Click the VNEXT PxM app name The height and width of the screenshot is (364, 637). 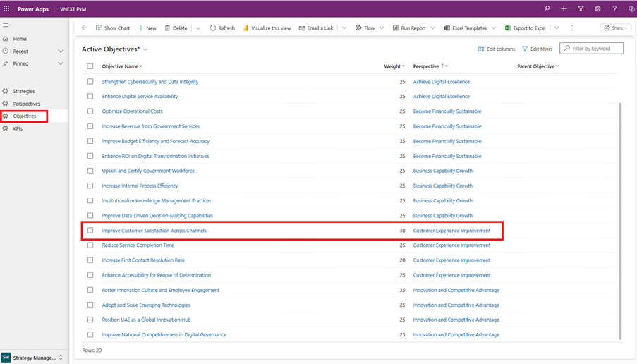(73, 9)
